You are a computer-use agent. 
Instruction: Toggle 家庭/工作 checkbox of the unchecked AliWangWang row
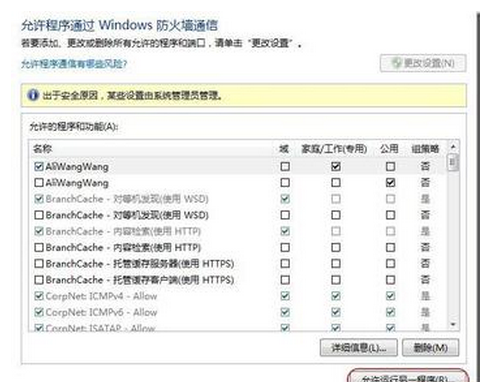pos(336,183)
